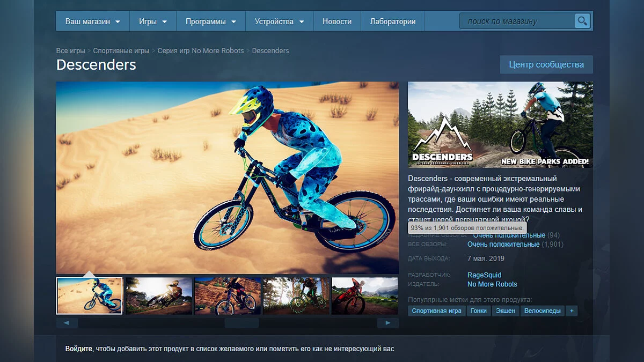
Task: Select the forest trail thumbnail
Action: coord(296,295)
